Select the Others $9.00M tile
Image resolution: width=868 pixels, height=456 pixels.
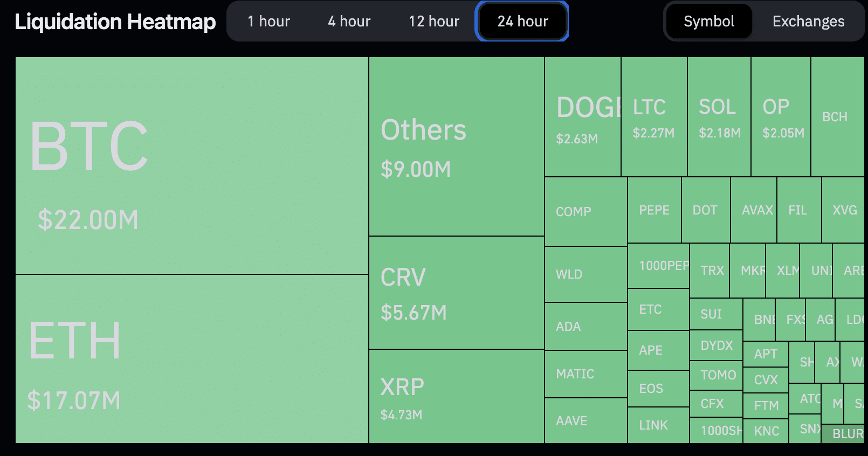[x=456, y=147]
